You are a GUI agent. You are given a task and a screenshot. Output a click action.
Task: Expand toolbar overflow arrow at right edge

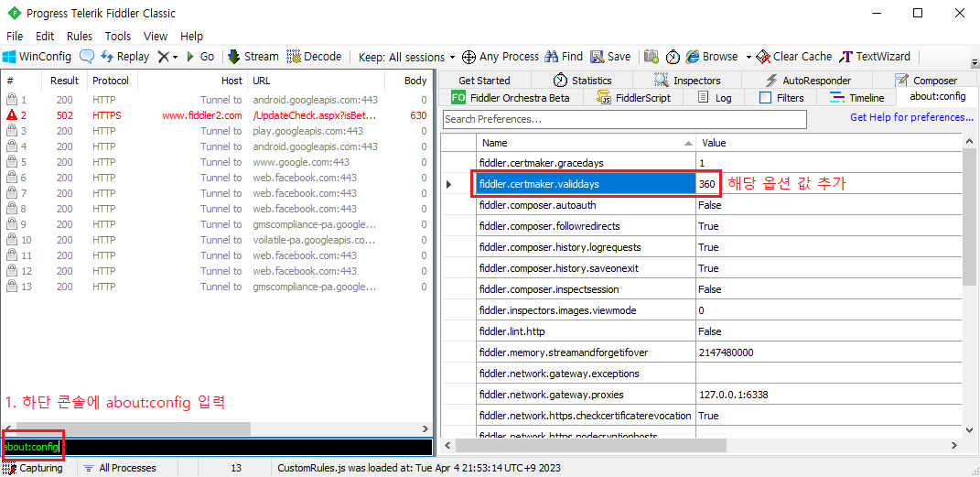pyautogui.click(x=974, y=62)
